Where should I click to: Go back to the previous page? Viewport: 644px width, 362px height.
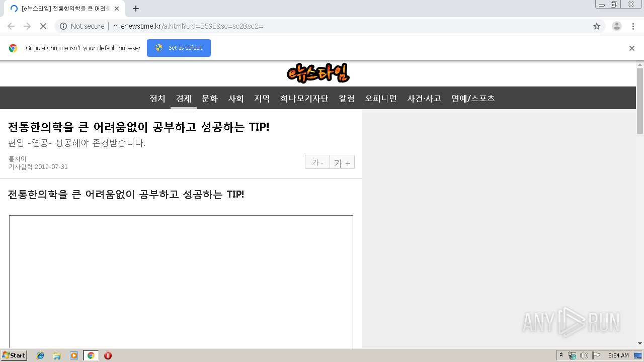pyautogui.click(x=11, y=26)
